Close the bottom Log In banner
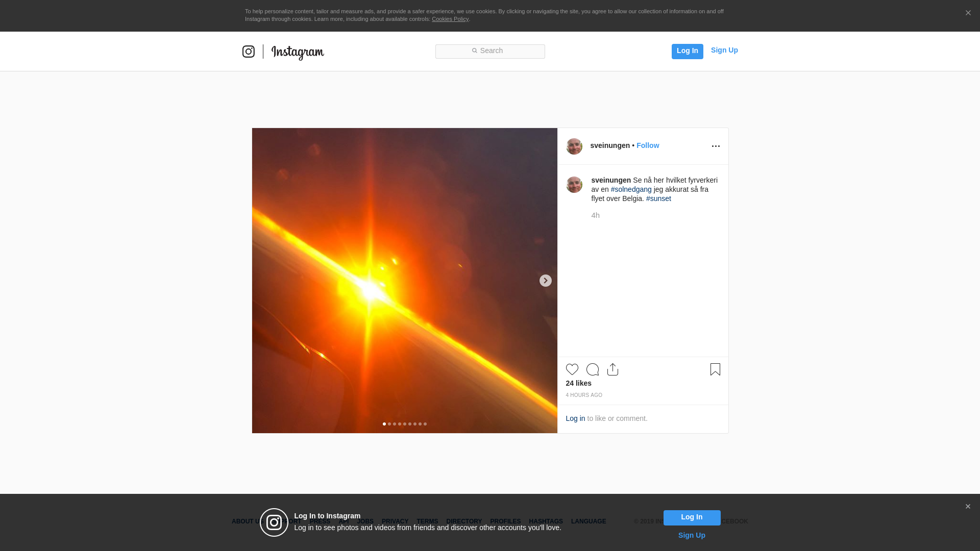This screenshot has height=551, width=980. [x=968, y=507]
